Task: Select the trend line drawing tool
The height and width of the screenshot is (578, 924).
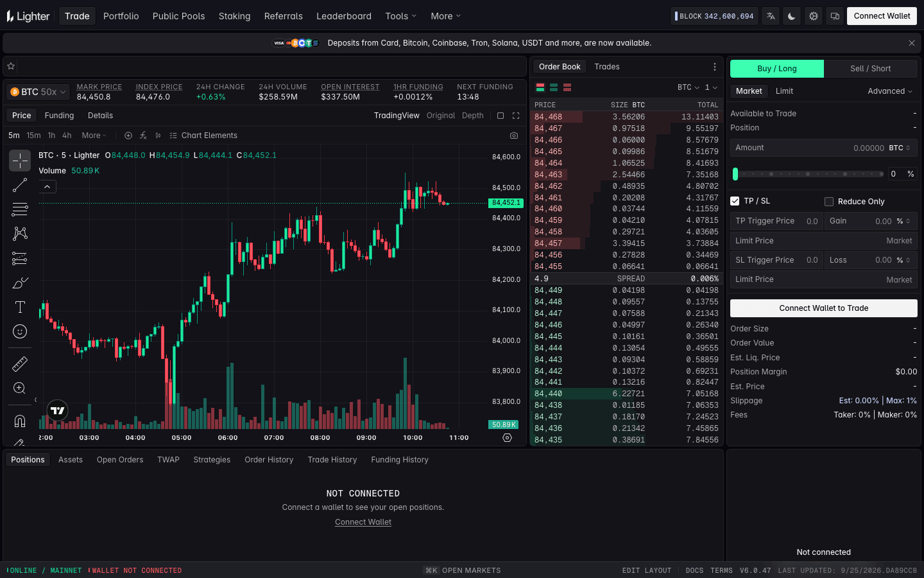Action: click(20, 185)
